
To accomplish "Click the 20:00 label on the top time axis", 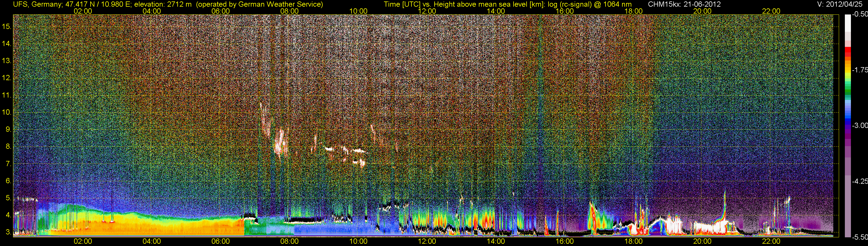I will (702, 11).
